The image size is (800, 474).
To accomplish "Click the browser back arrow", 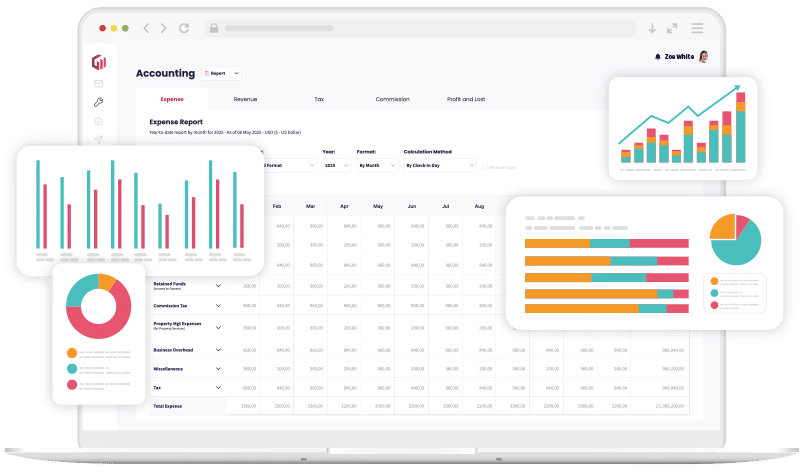I will (x=146, y=28).
